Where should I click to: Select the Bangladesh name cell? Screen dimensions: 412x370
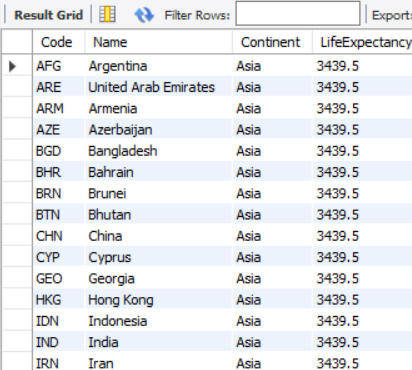158,151
